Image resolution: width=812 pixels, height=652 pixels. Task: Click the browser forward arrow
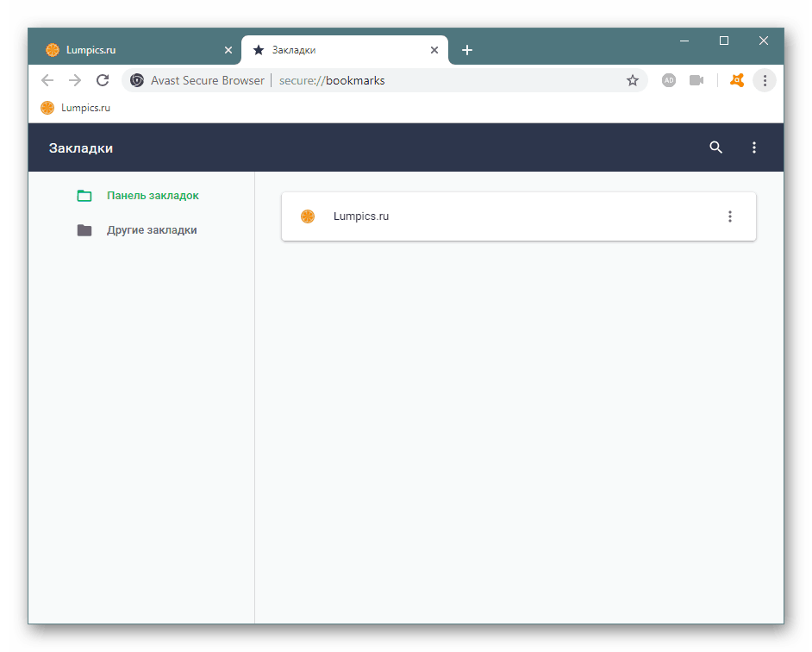[75, 80]
